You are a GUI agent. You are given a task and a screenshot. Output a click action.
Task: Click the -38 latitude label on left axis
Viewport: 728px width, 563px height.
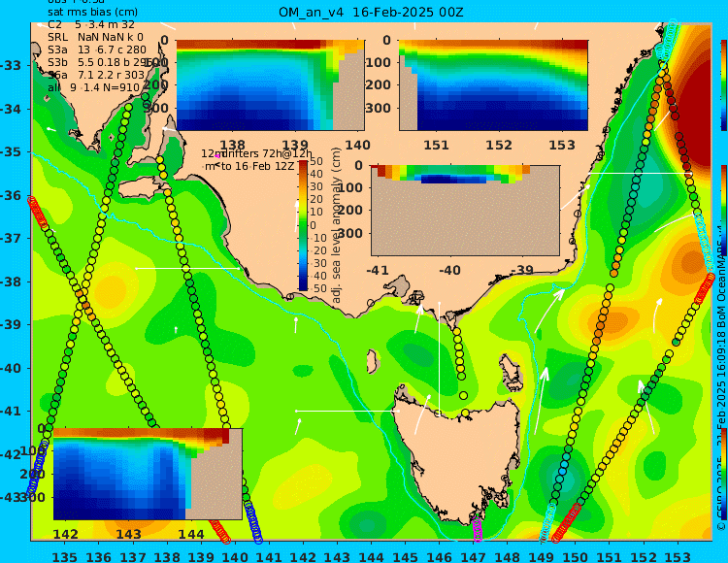[11, 281]
